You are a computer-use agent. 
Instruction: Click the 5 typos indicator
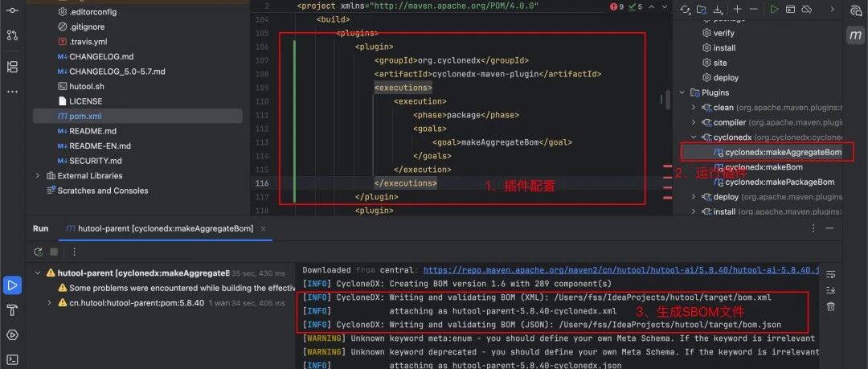(x=636, y=7)
